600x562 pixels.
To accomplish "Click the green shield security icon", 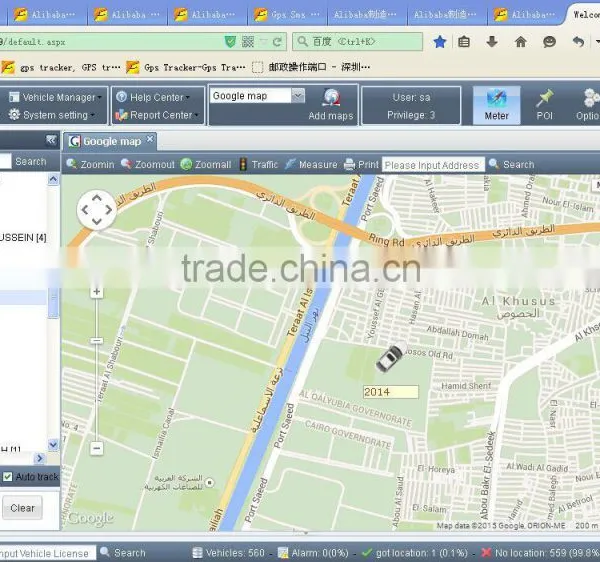I will point(230,41).
